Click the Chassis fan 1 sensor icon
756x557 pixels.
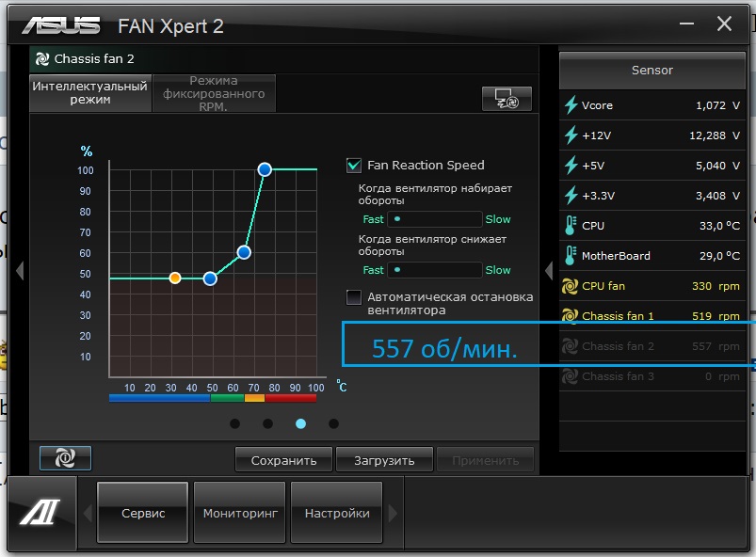pyautogui.click(x=570, y=316)
